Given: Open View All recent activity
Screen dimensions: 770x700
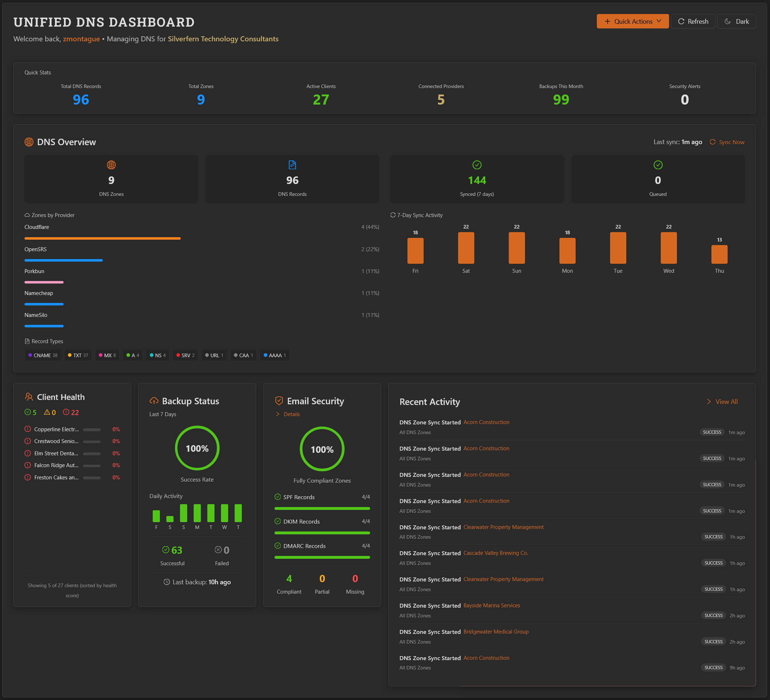Looking at the screenshot, I should coord(722,401).
